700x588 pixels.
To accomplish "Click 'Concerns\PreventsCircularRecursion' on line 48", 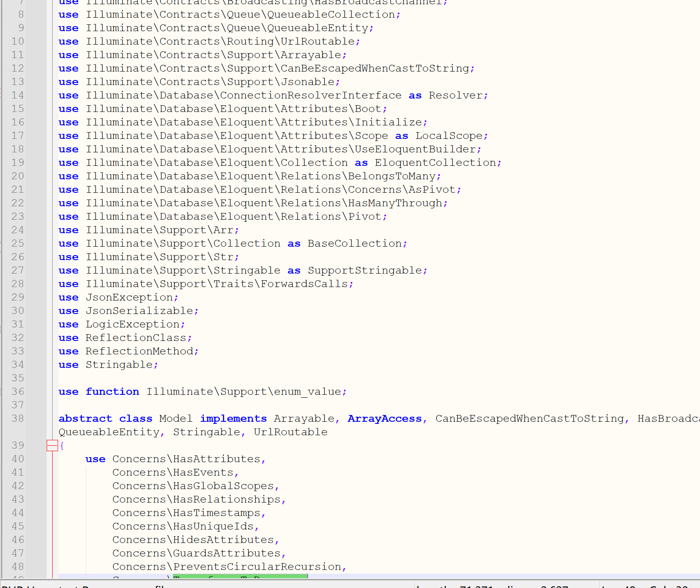I will coord(226,567).
